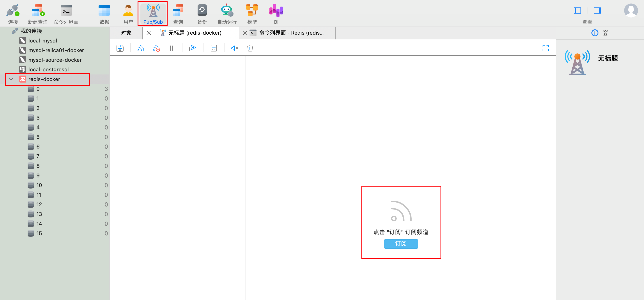Create a new query via 新建查询

pos(38,14)
